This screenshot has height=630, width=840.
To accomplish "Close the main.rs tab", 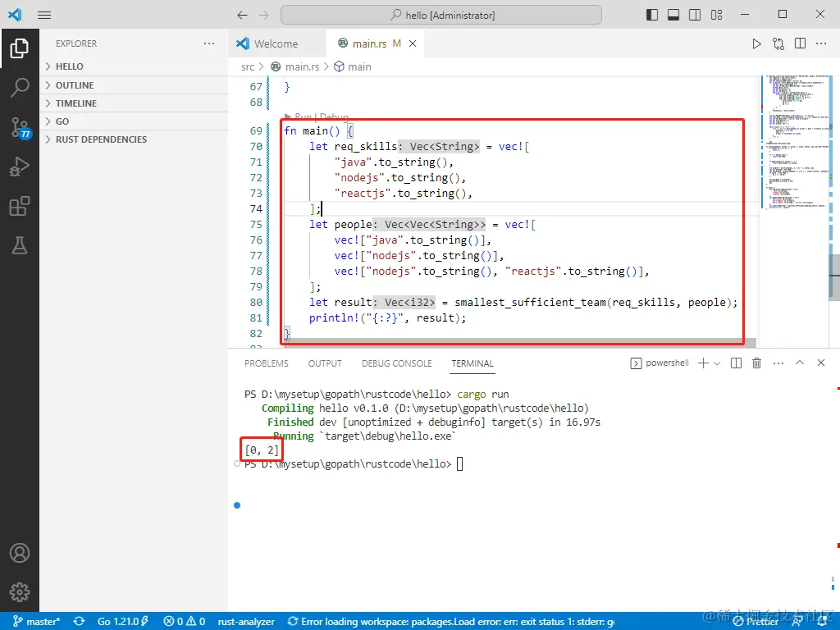I will (413, 43).
